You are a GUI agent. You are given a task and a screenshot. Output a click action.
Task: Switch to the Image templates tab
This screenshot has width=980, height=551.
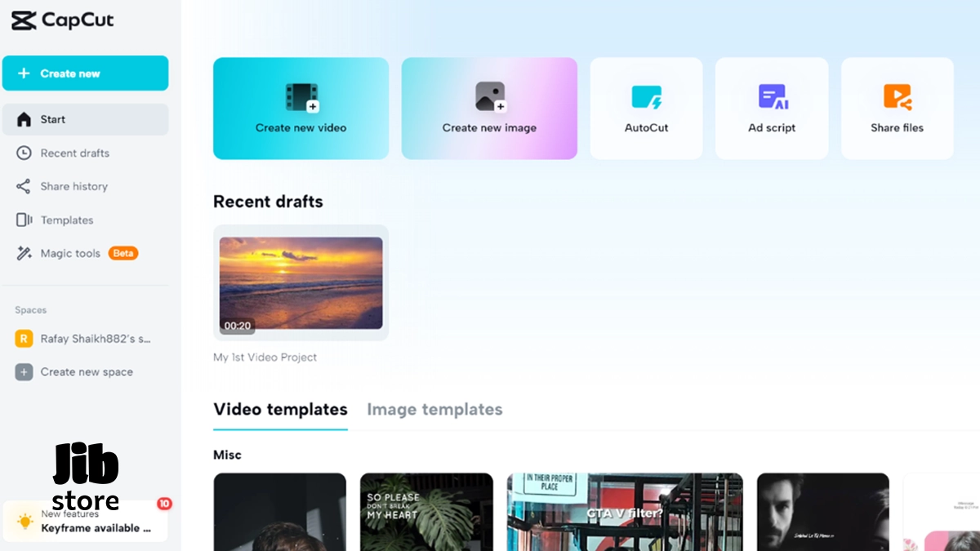(x=434, y=409)
